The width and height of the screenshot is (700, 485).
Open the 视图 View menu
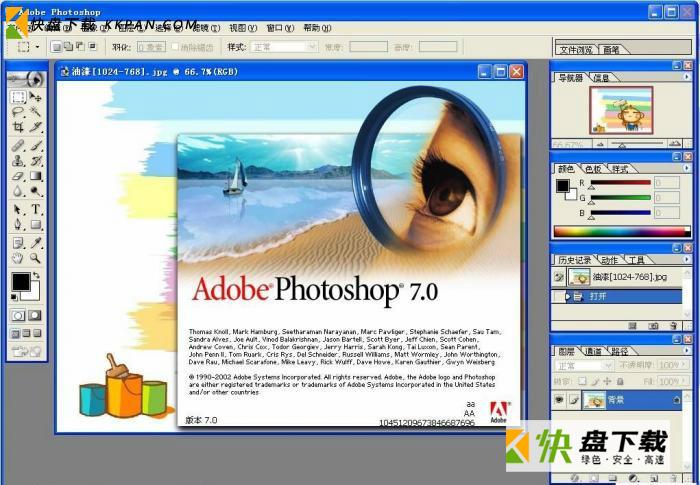click(x=243, y=28)
